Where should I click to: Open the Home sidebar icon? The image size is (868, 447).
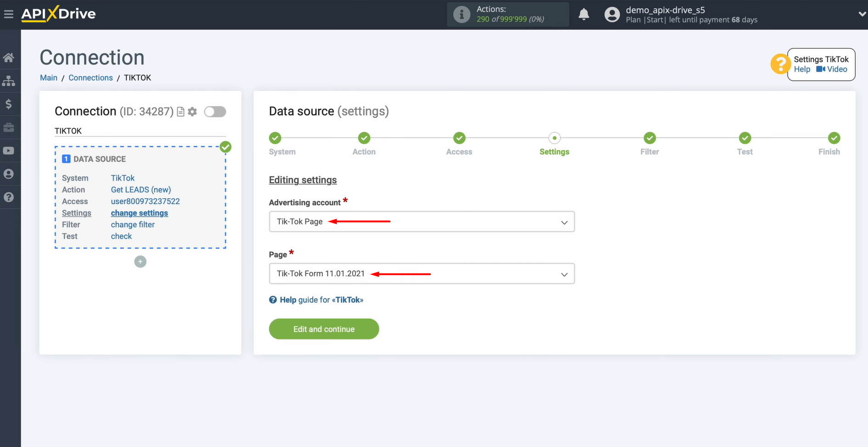pos(9,58)
